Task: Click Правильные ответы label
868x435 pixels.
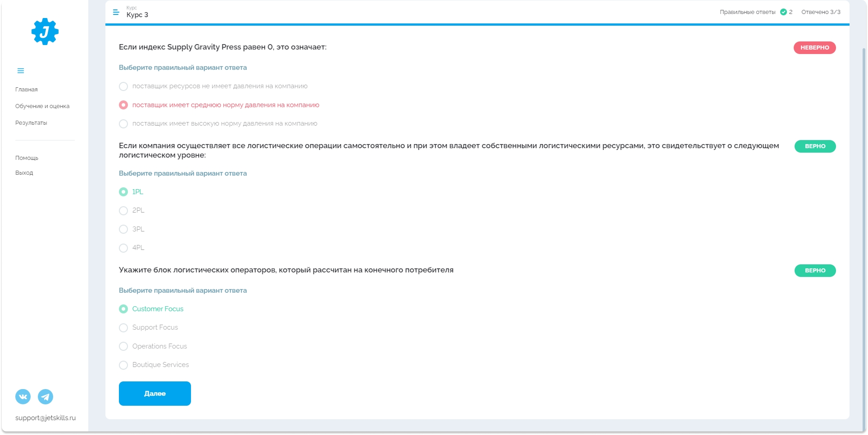Action: pos(747,12)
